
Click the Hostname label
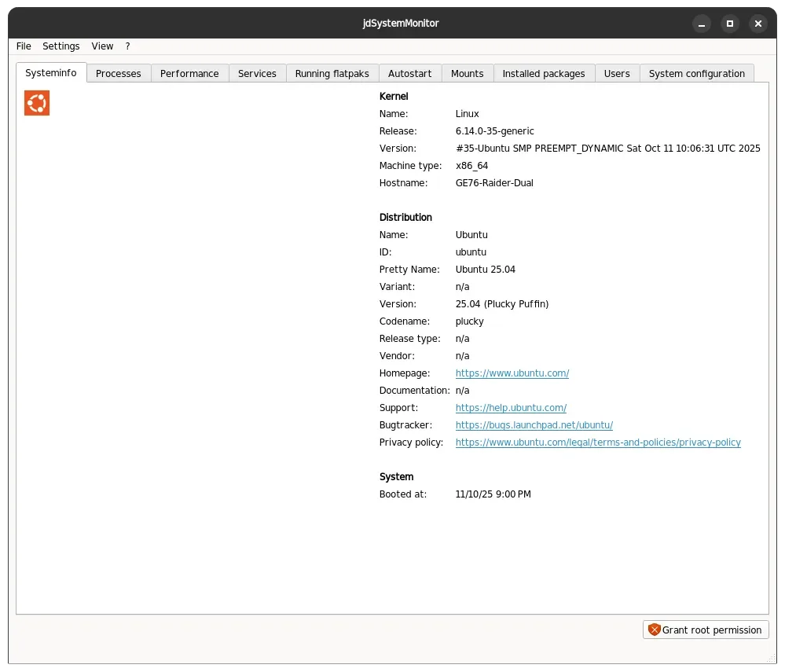(404, 183)
